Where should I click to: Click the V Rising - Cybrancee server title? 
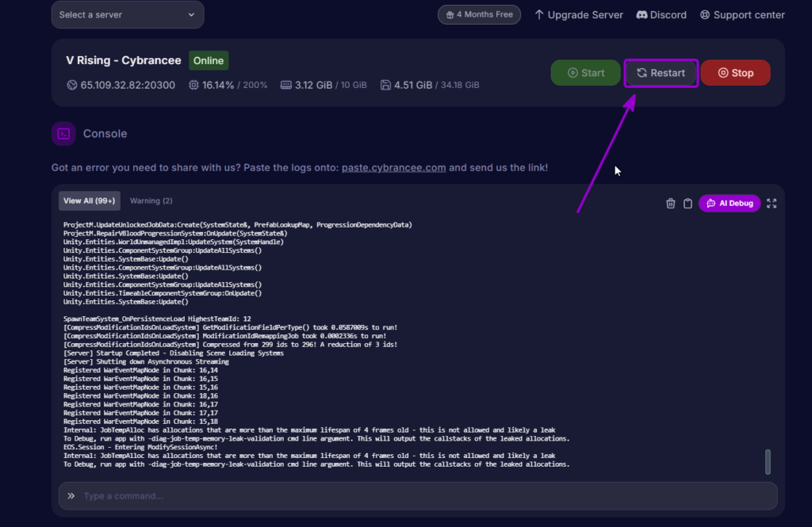tap(123, 60)
